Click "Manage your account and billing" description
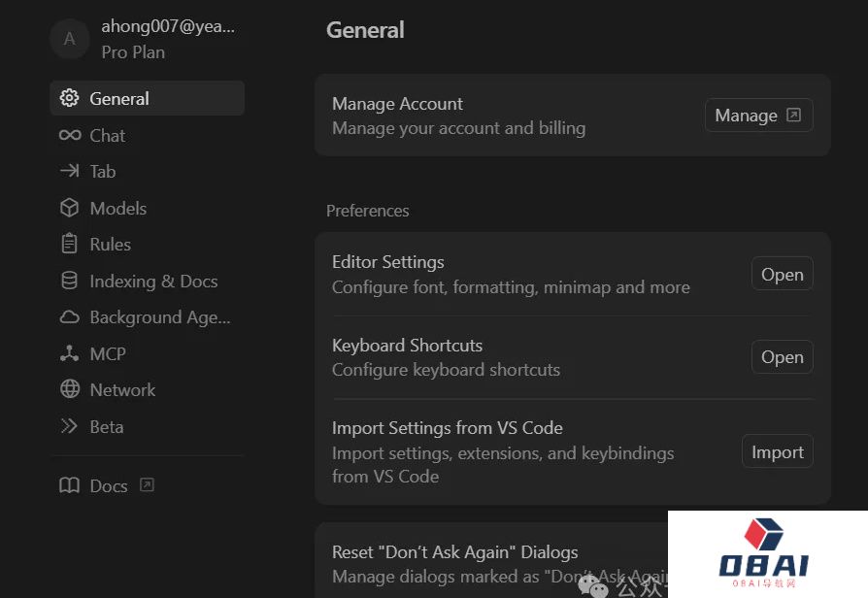 pyautogui.click(x=459, y=128)
